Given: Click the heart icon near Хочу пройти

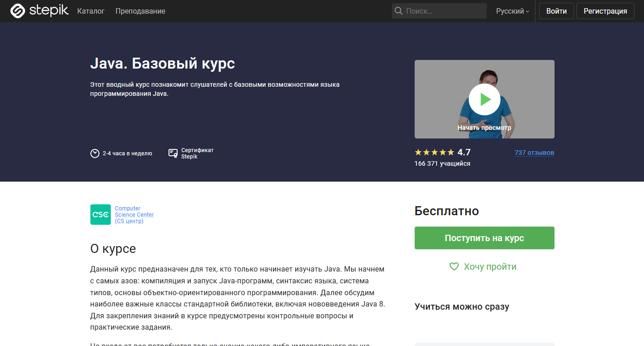Looking at the screenshot, I should [454, 267].
